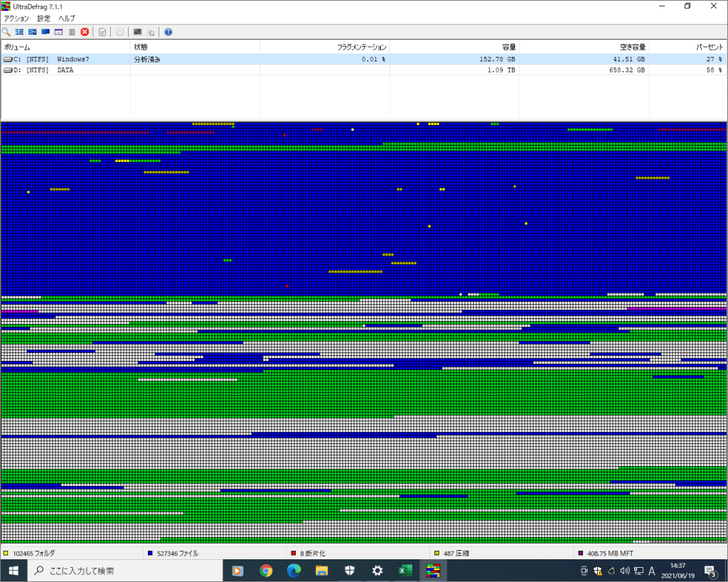This screenshot has height=582, width=728.
Task: Click the UltraDefrag taskbar icon
Action: tap(433, 571)
